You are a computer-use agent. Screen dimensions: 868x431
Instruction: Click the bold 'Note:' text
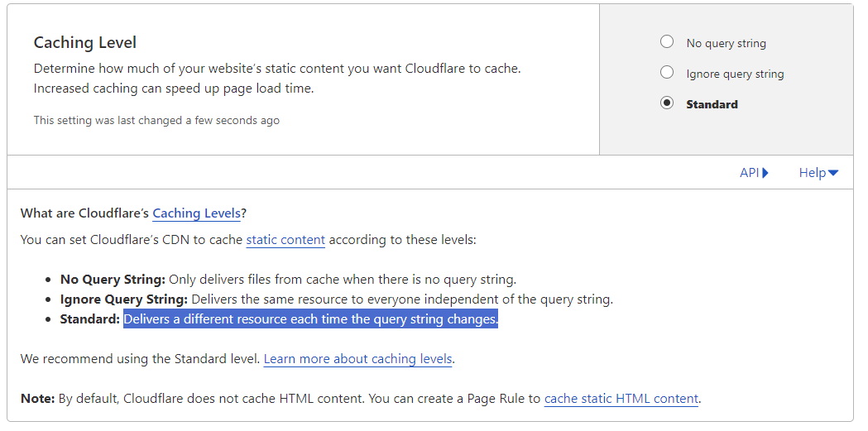coord(37,399)
